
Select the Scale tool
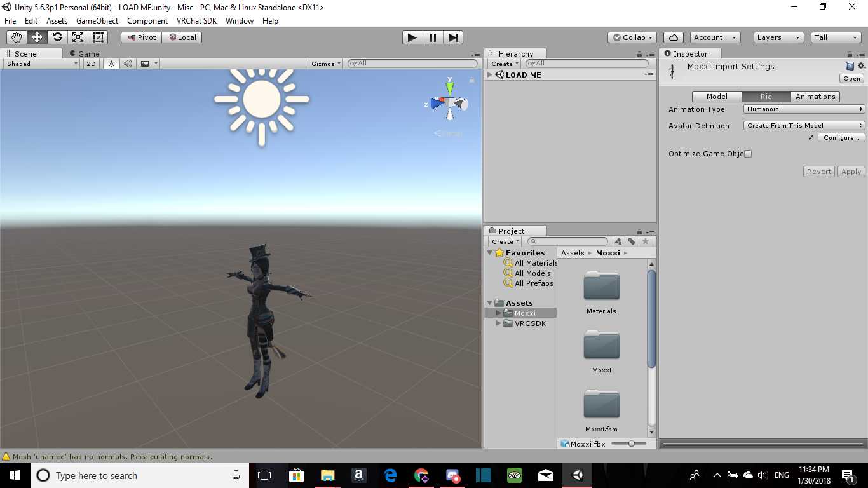tap(78, 37)
